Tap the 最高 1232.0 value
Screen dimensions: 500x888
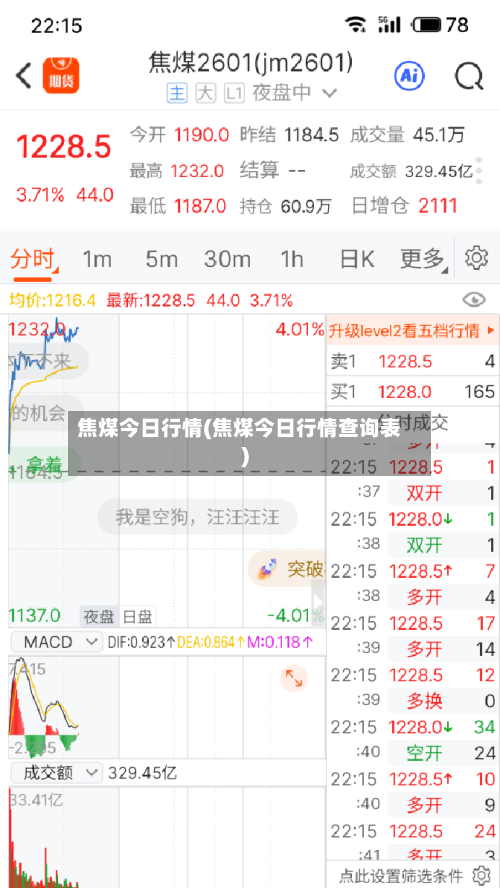[198, 170]
